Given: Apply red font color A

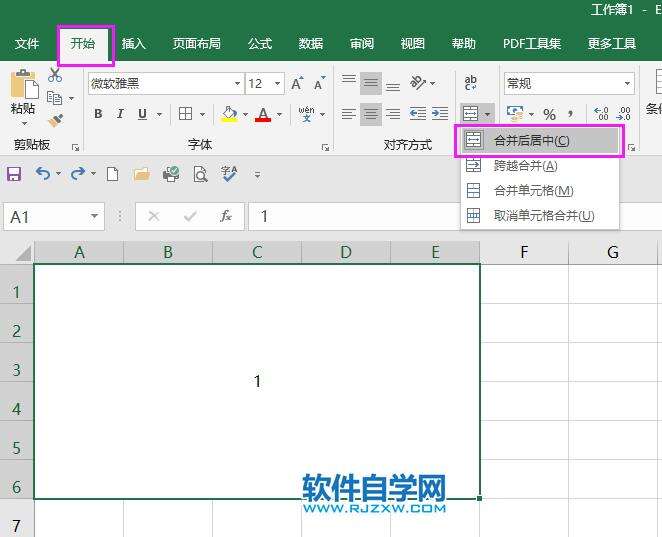Looking at the screenshot, I should [x=263, y=114].
